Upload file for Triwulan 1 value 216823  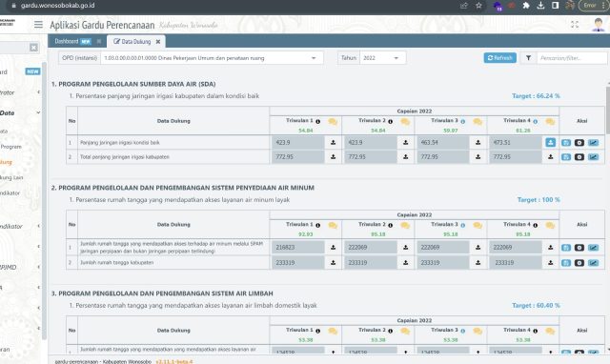(x=333, y=248)
